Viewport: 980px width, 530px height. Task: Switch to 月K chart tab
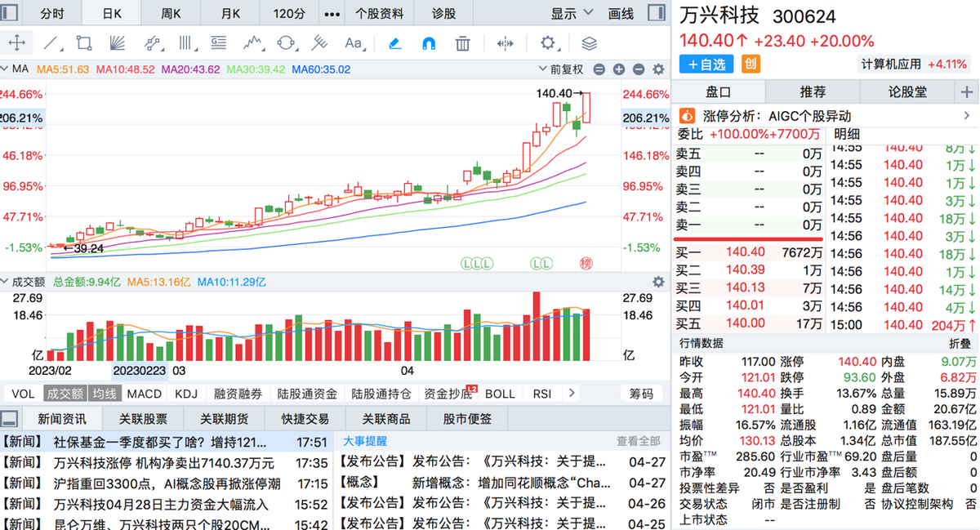click(231, 14)
